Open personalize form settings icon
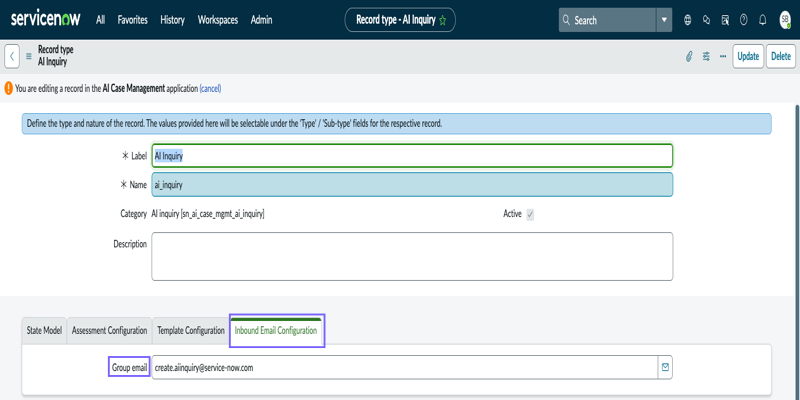The width and height of the screenshot is (800, 400). pos(706,56)
